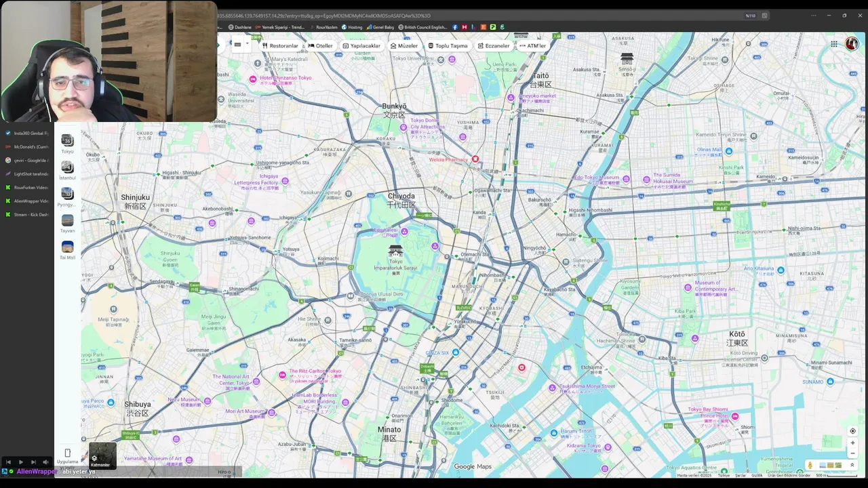
Task: Activate the Street View pegman
Action: pyautogui.click(x=810, y=466)
